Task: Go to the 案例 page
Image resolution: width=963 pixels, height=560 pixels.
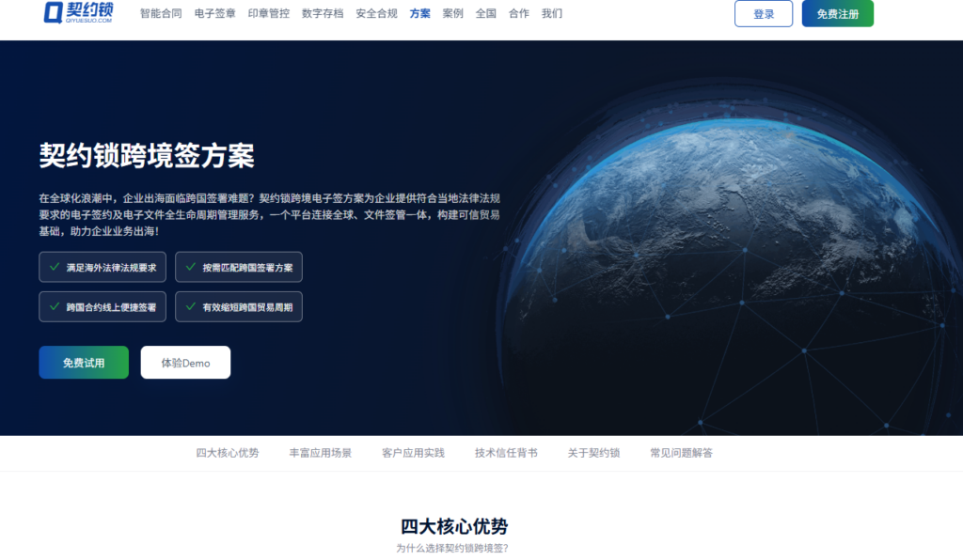Action: click(x=452, y=13)
